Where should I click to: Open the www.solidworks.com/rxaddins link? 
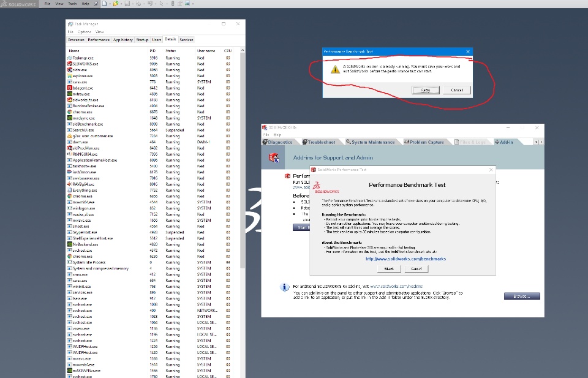396,287
